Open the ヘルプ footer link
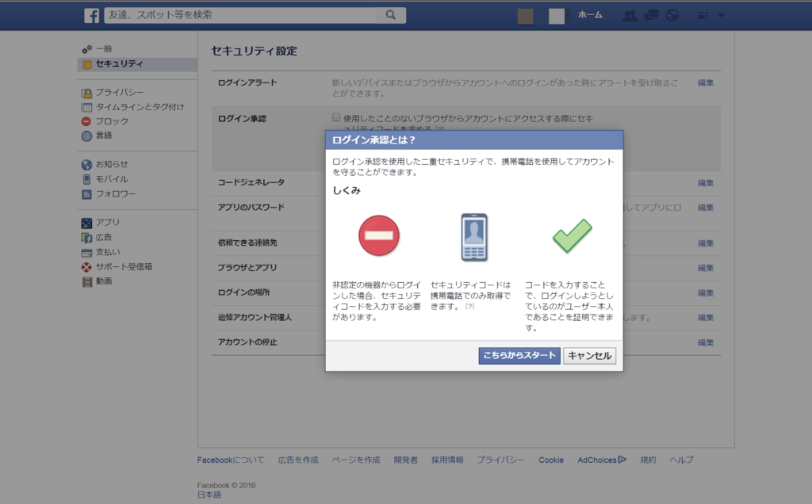The image size is (812, 504). 681,460
